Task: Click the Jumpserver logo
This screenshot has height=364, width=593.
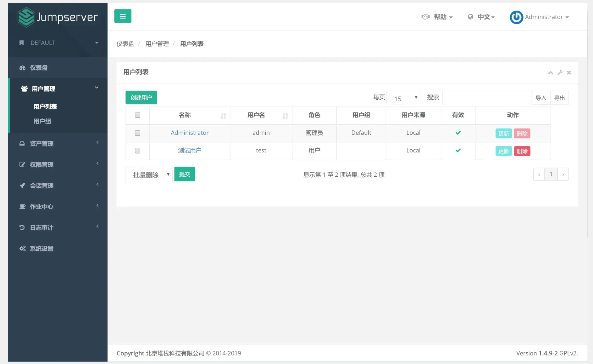Action: pyautogui.click(x=58, y=17)
